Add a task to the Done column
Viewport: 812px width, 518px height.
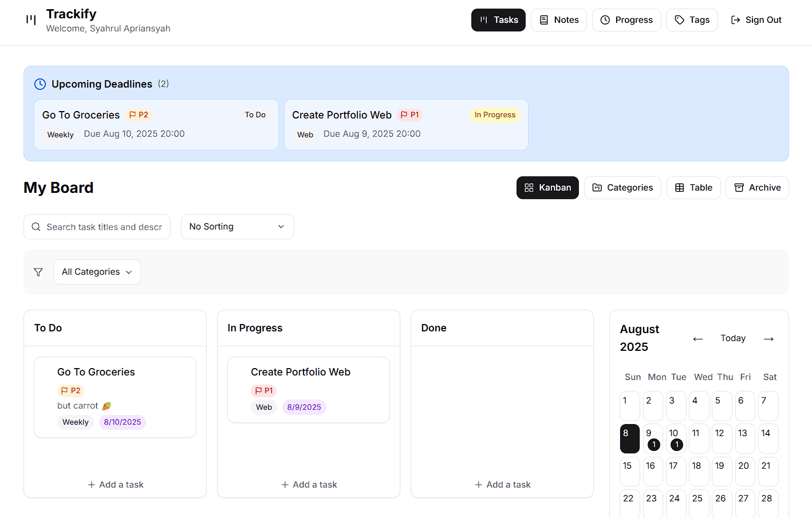click(502, 484)
